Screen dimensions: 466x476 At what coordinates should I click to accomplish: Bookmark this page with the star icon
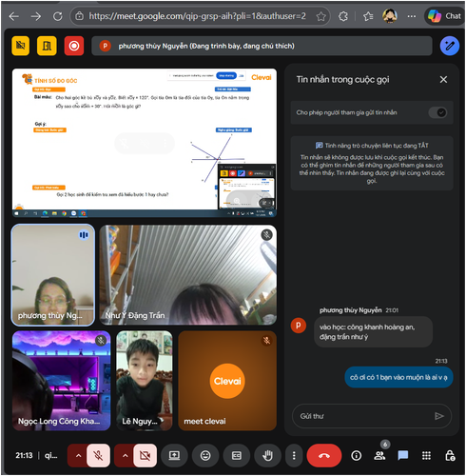320,16
